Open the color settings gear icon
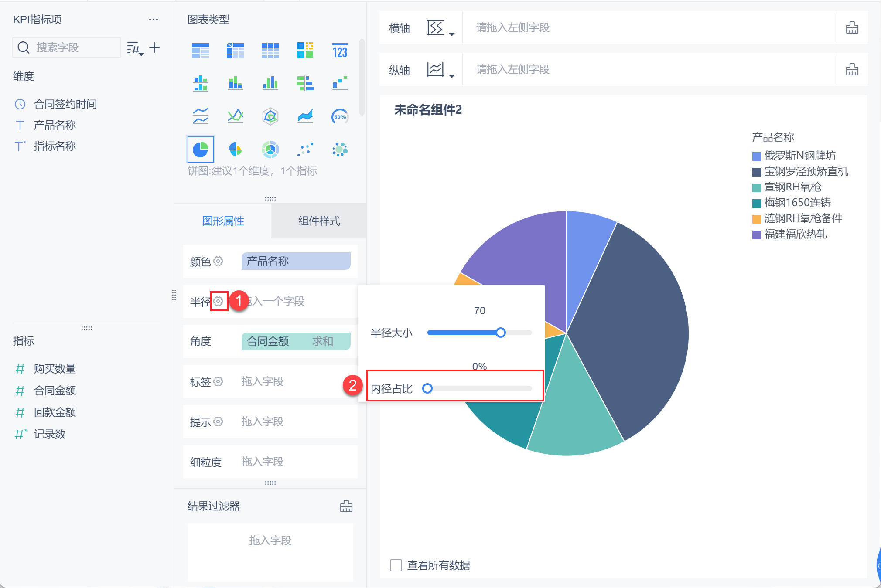This screenshot has height=588, width=881. coord(219,261)
